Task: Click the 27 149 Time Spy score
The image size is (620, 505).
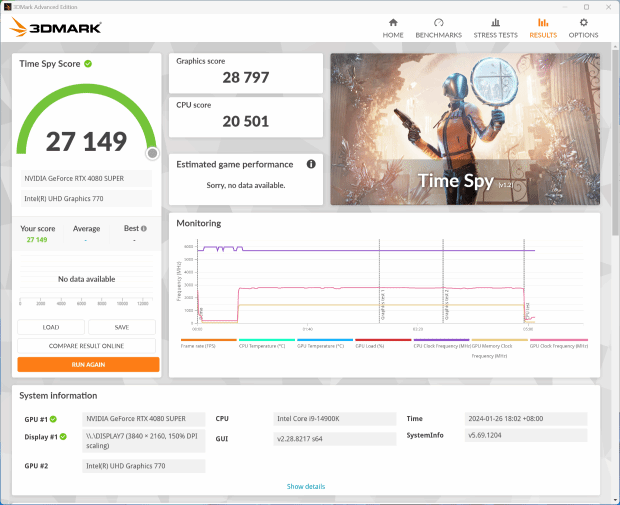Action: pos(86,142)
